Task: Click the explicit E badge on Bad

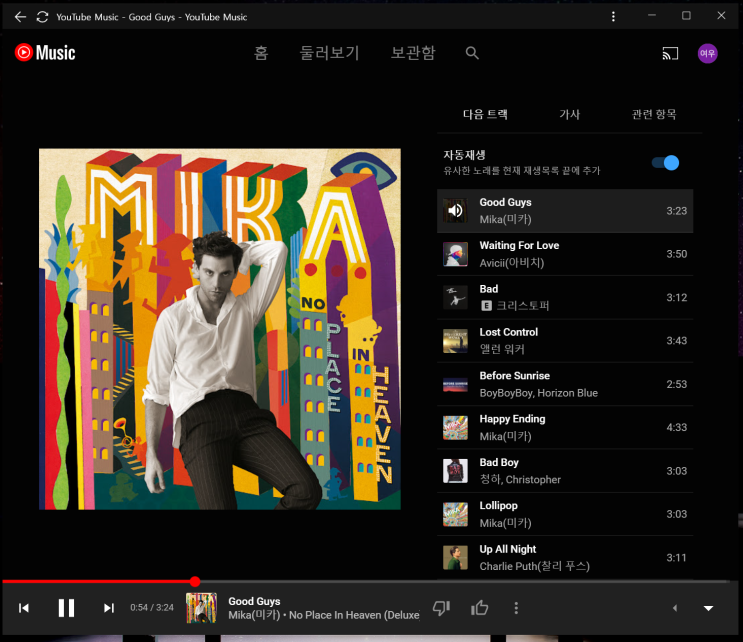Action: click(x=486, y=306)
